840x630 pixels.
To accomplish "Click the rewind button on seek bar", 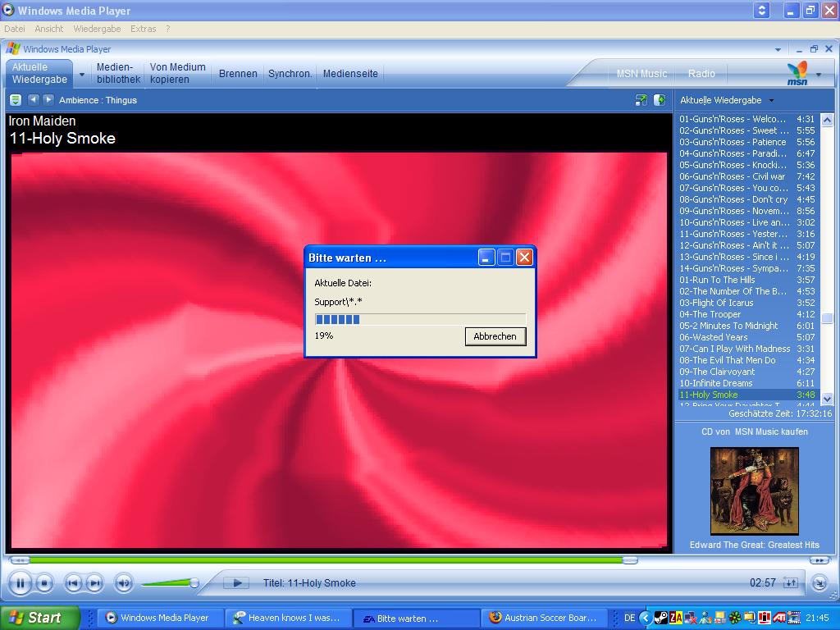I will pos(20,560).
